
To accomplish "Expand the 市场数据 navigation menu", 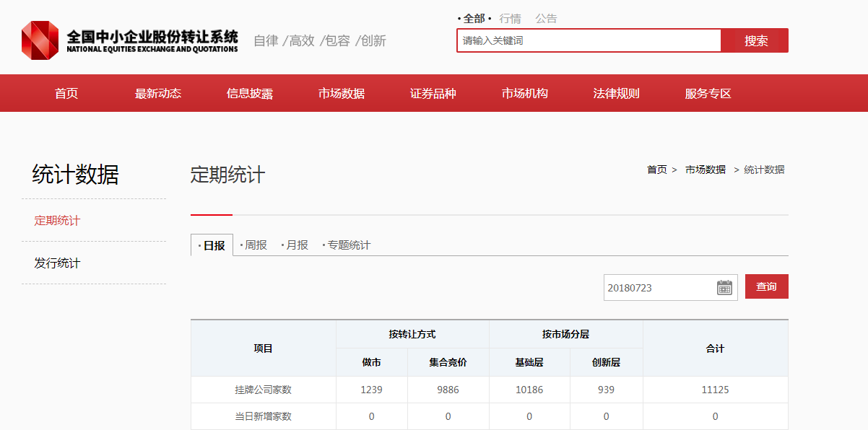I will (342, 94).
